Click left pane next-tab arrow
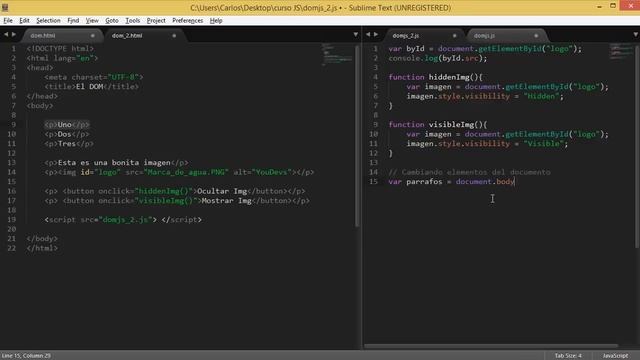 (14, 35)
